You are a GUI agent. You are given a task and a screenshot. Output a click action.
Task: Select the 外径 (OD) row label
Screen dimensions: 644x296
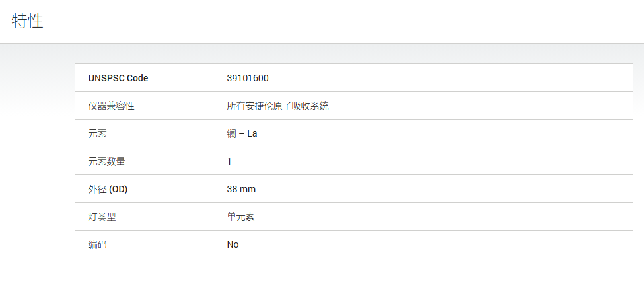(x=108, y=190)
